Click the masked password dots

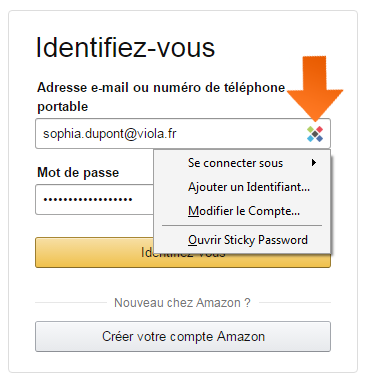[x=88, y=200]
